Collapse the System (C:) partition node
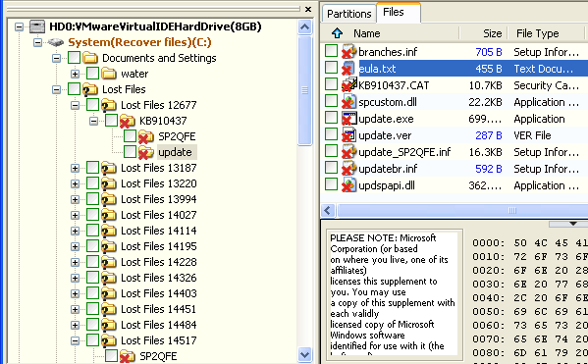 pos(37,42)
